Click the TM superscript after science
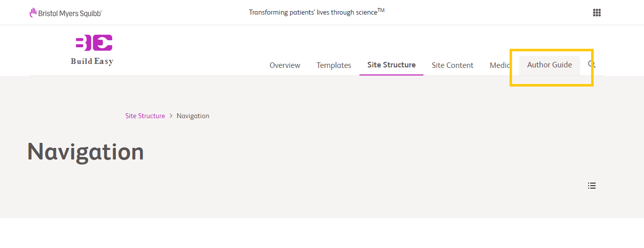 (381, 10)
